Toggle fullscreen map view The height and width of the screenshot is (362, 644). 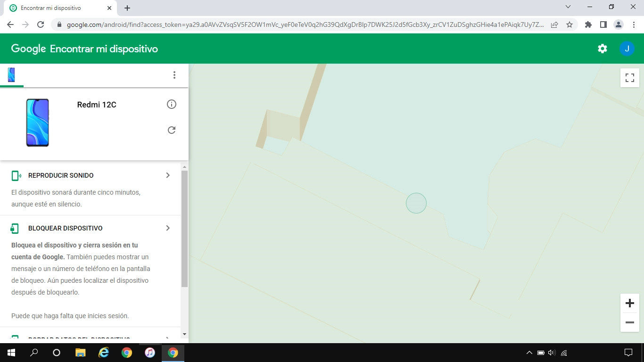pyautogui.click(x=629, y=78)
